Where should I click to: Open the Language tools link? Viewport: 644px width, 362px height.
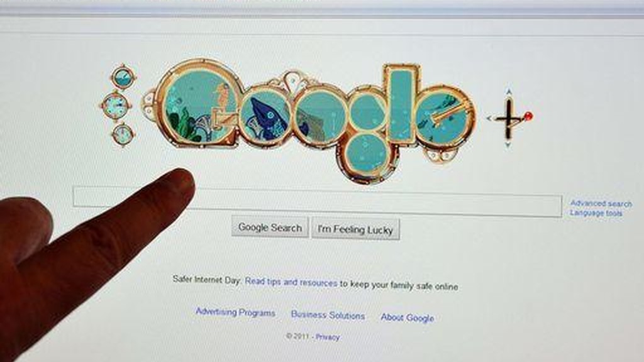(596, 212)
